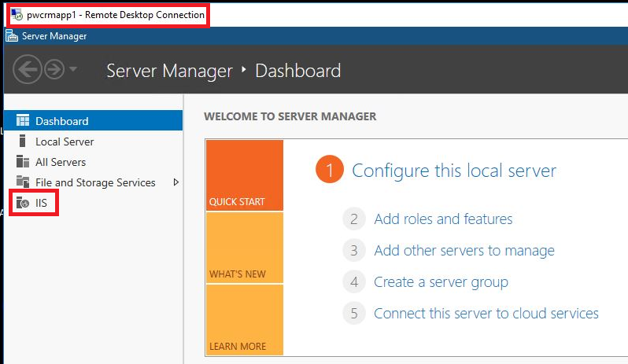
Task: Click the Server Manager title bar icon
Action: coord(12,36)
